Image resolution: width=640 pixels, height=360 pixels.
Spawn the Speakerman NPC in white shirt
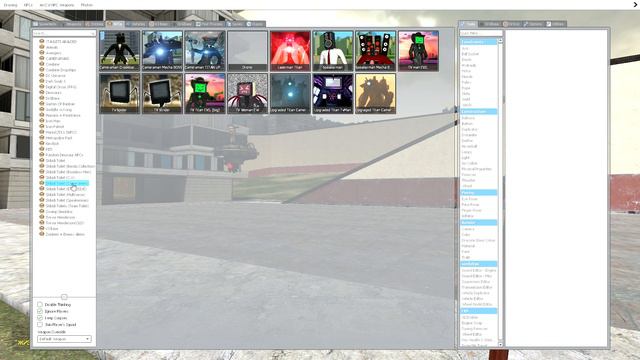[x=333, y=51]
